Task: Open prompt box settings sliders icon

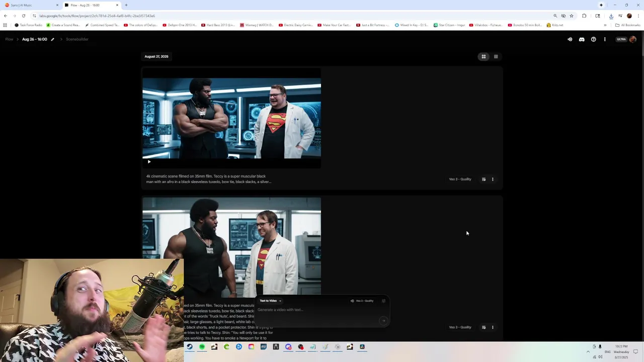Action: coord(383,301)
